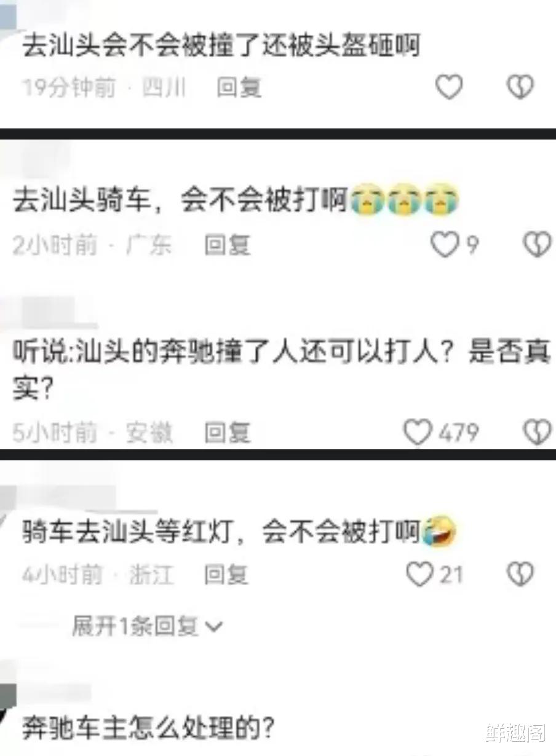
Task: Like the Guangdong comment with 9 likes
Action: point(443,245)
